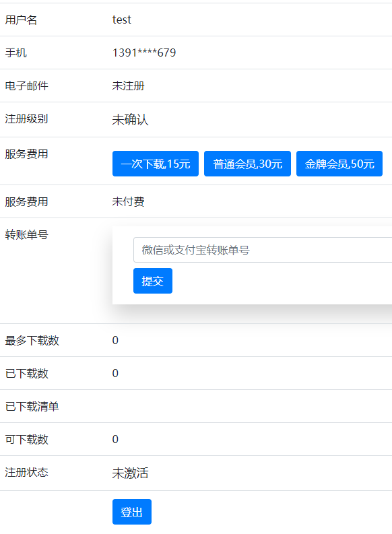Click the 已下载数 row label
This screenshot has width=392, height=534.
[x=26, y=374]
